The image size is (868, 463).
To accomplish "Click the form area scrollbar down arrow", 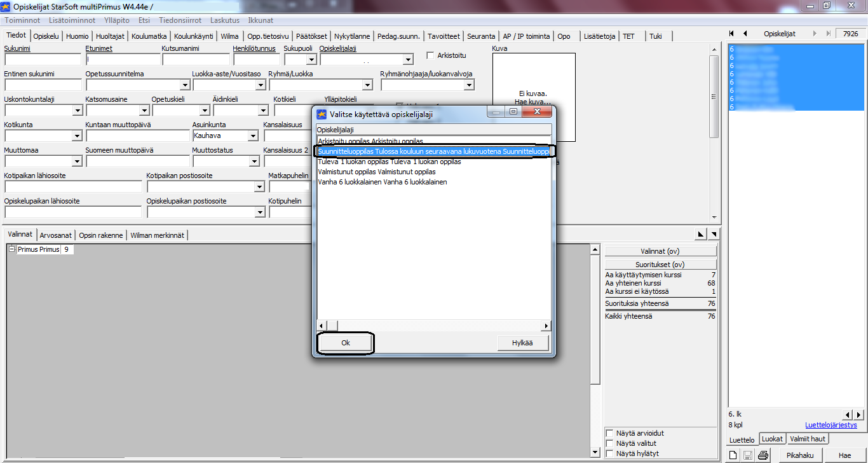I will point(714,217).
